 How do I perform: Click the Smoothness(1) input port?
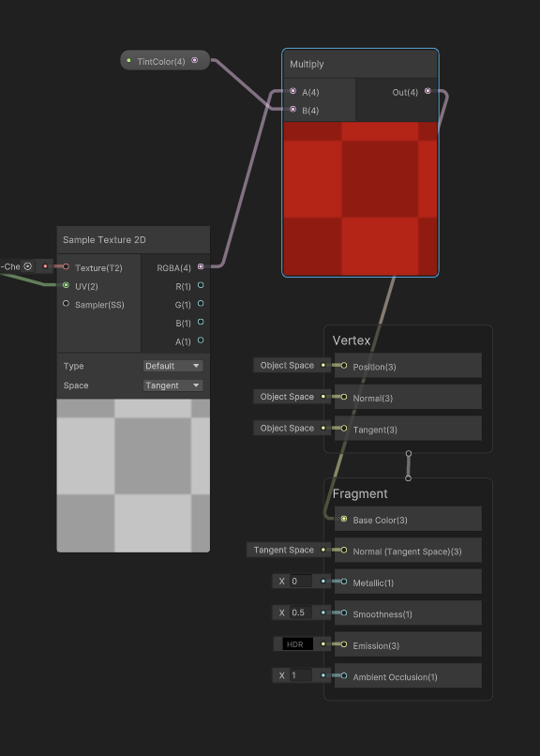click(344, 612)
